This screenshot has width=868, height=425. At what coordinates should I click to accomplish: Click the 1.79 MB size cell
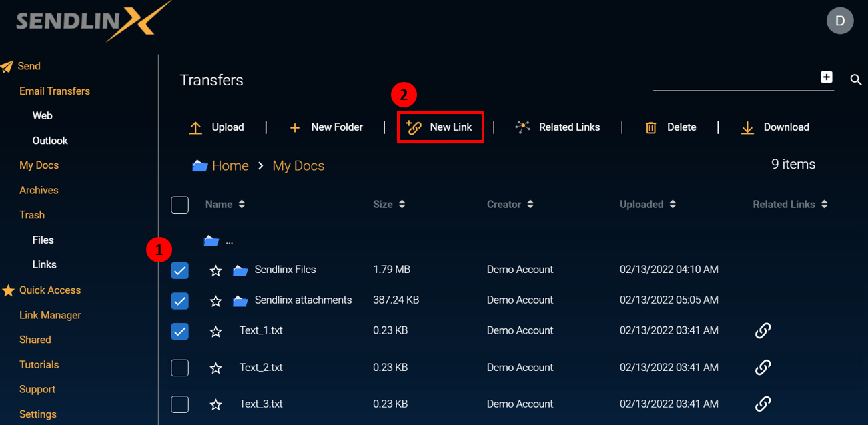click(x=392, y=270)
